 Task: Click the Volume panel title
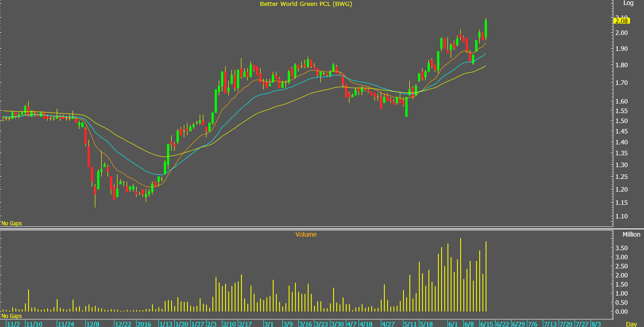306,234
